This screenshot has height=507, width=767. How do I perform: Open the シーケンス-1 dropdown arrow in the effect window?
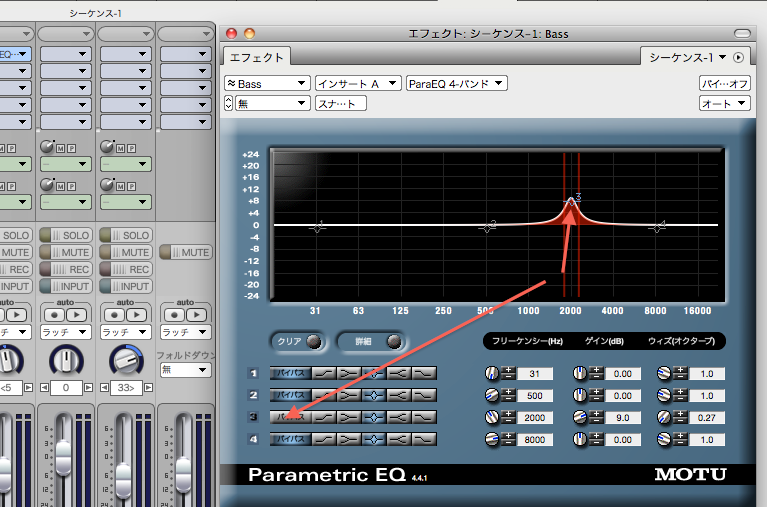tap(722, 57)
